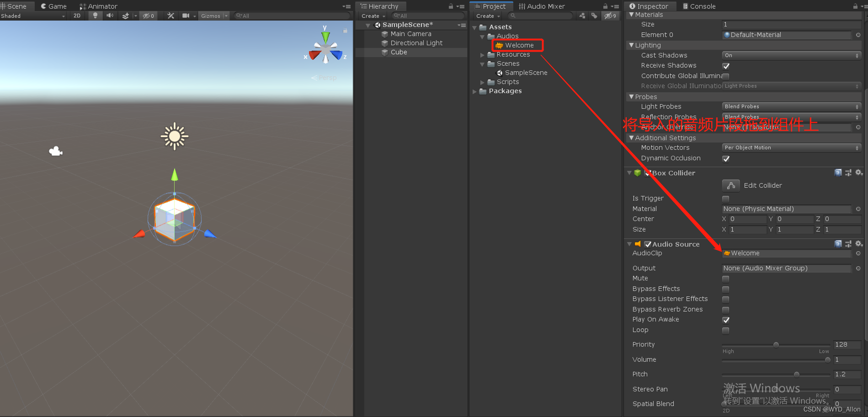
Task: Expand the Resources folder in Project
Action: pyautogui.click(x=483, y=54)
